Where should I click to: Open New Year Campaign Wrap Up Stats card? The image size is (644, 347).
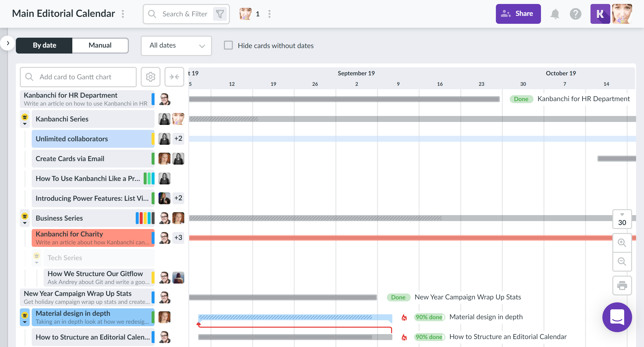click(87, 297)
